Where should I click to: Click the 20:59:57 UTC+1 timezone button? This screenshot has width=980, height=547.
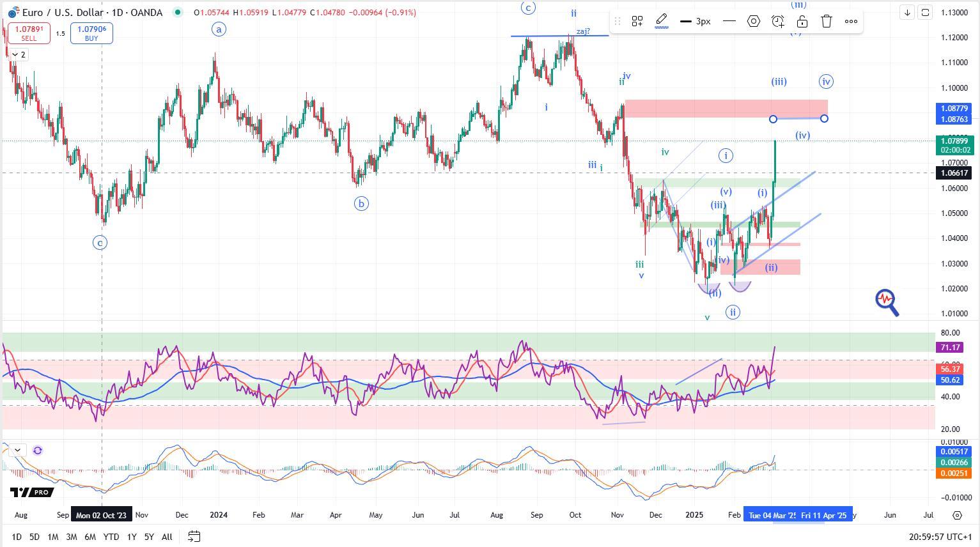coord(940,537)
